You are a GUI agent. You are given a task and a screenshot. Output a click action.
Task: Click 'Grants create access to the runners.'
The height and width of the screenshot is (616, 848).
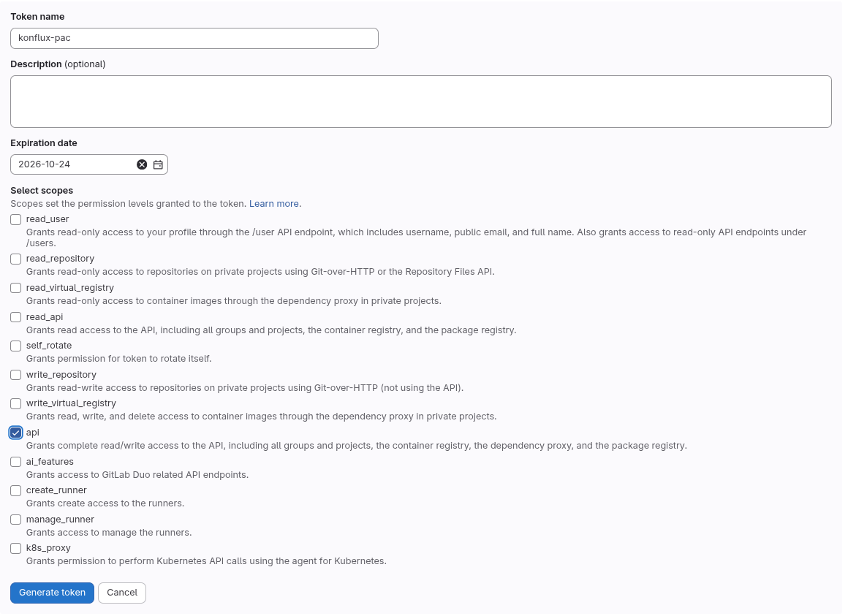105,503
